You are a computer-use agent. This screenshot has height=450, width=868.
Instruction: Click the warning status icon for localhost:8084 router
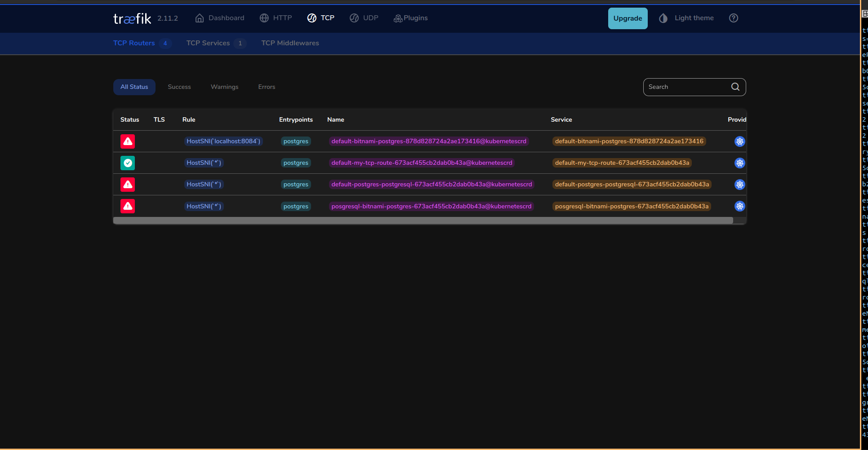point(128,141)
